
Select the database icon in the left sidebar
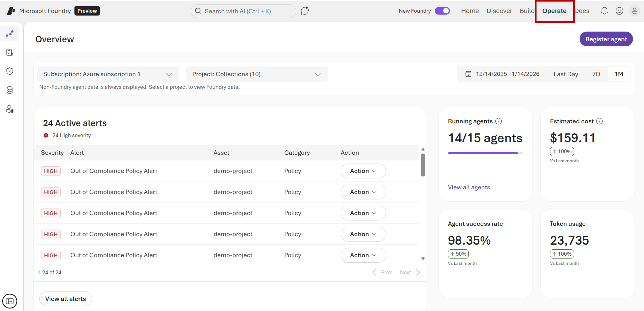(x=10, y=90)
